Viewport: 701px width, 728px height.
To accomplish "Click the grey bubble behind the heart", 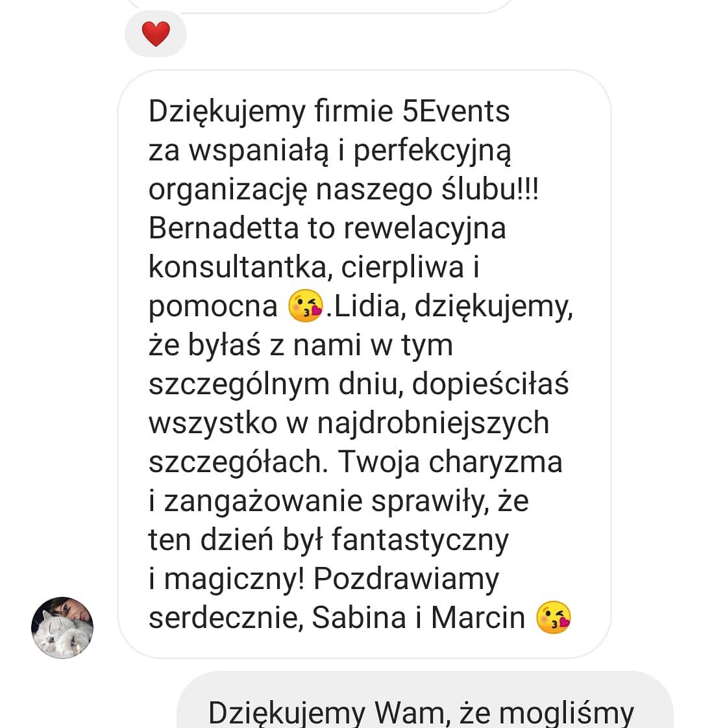I will point(155,34).
